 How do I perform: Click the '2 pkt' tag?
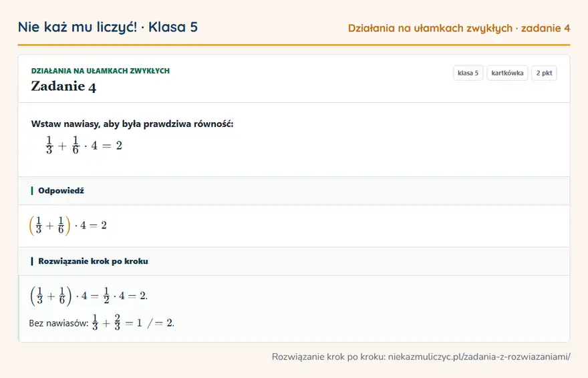(x=544, y=73)
